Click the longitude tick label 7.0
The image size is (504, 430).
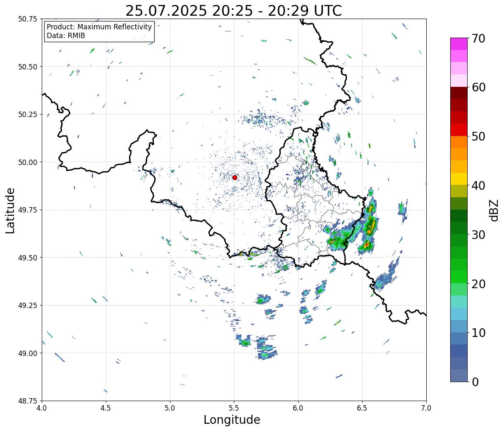coord(427,408)
